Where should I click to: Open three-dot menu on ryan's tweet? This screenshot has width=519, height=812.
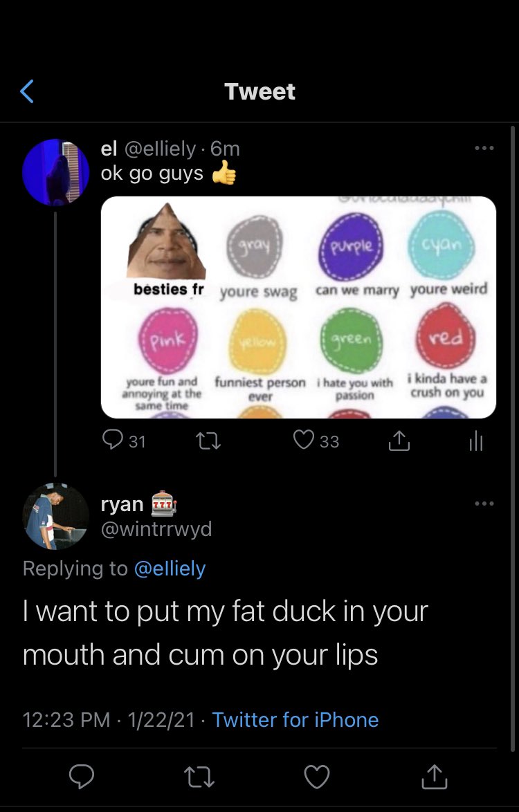484,504
